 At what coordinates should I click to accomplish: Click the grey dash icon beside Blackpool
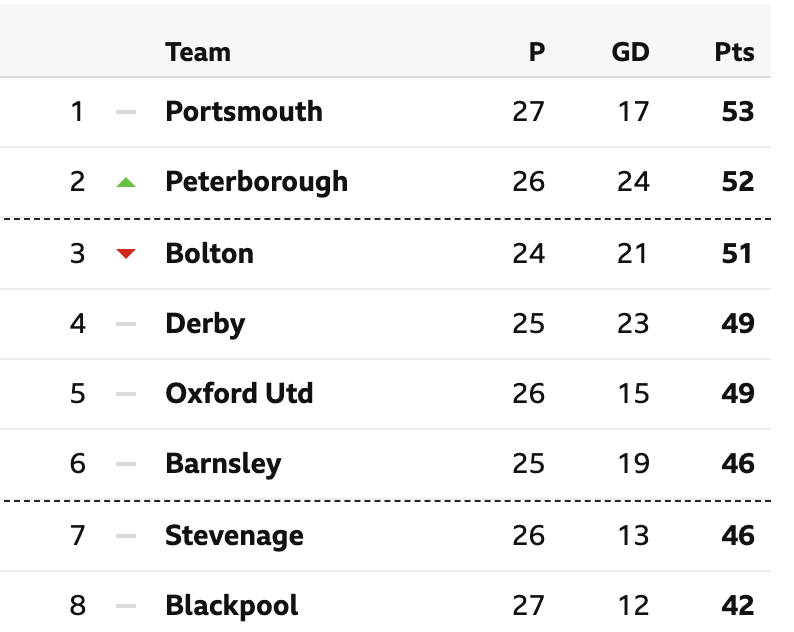126,606
